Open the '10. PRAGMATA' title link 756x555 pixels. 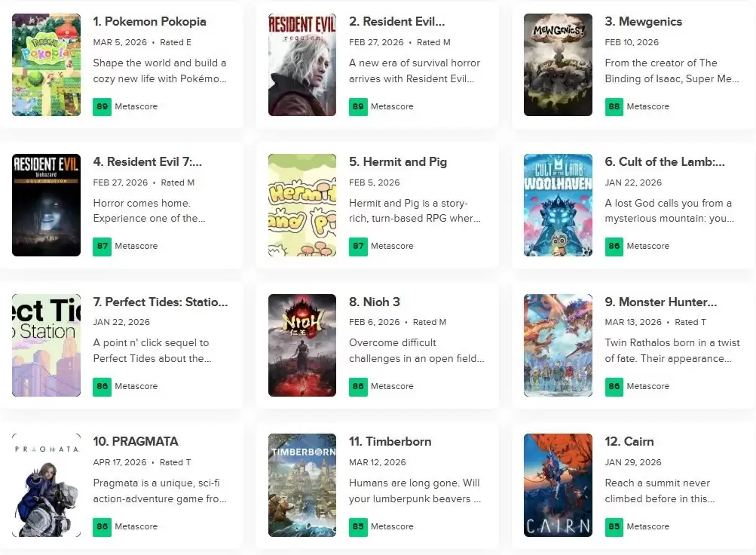tap(136, 441)
